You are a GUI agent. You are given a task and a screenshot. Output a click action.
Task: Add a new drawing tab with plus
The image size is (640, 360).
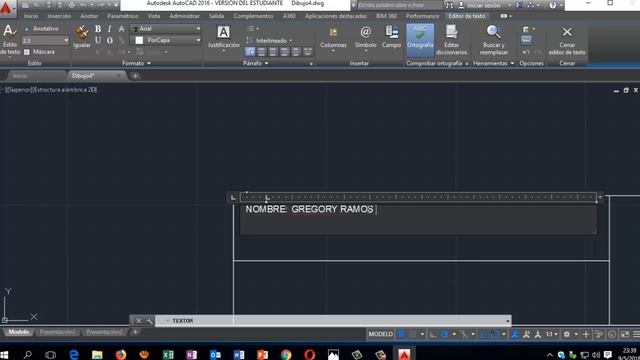(135, 76)
